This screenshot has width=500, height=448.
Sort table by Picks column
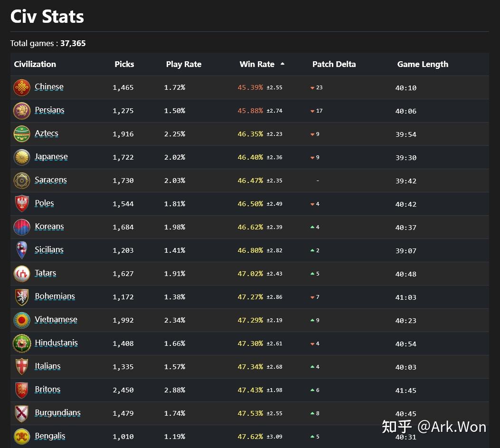click(x=124, y=64)
